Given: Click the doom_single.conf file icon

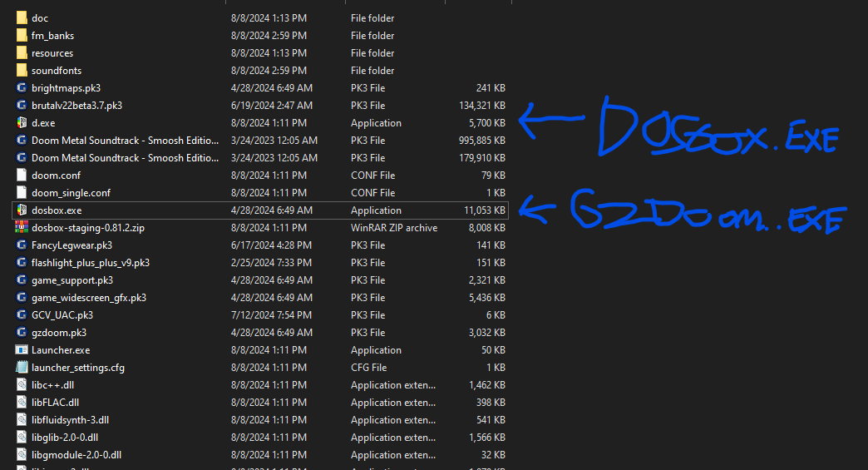Looking at the screenshot, I should [x=22, y=193].
